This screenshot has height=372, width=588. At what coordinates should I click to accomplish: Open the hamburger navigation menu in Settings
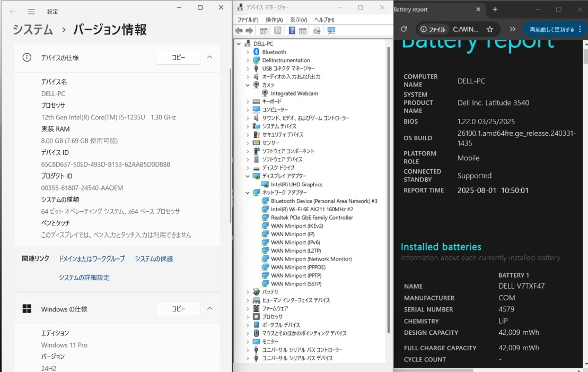pos(31,12)
